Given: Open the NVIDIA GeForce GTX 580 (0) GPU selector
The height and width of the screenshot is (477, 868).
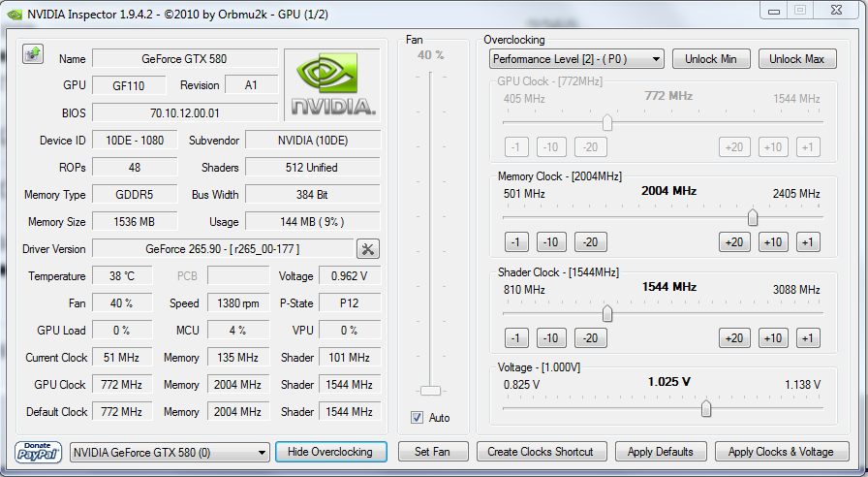Looking at the screenshot, I should [170, 452].
